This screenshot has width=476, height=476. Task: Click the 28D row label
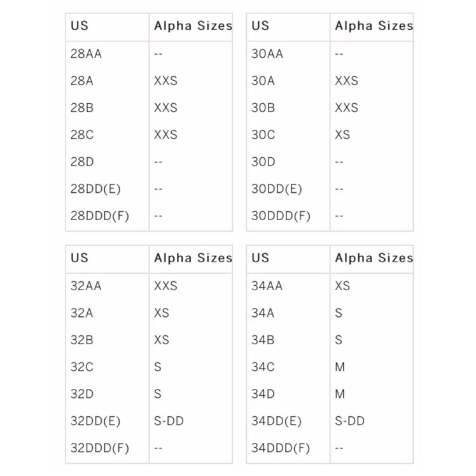[x=82, y=162]
